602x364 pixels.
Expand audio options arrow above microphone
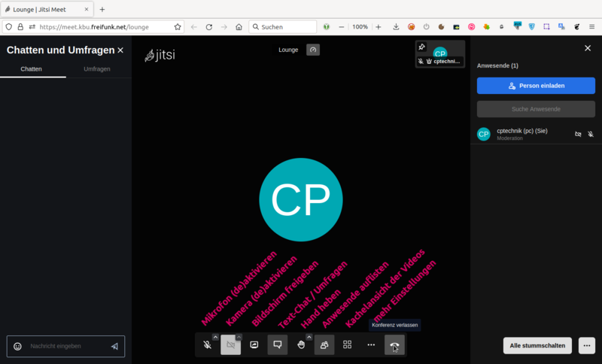(215, 337)
